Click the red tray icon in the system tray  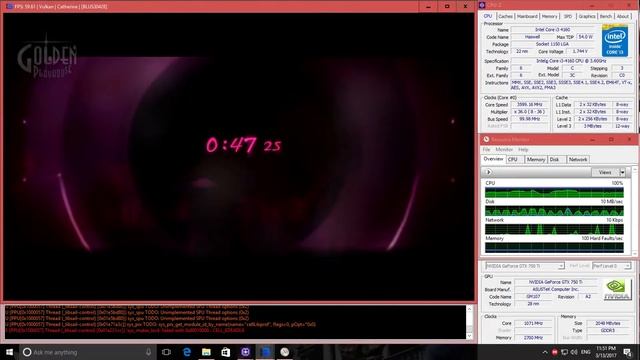pos(555,352)
